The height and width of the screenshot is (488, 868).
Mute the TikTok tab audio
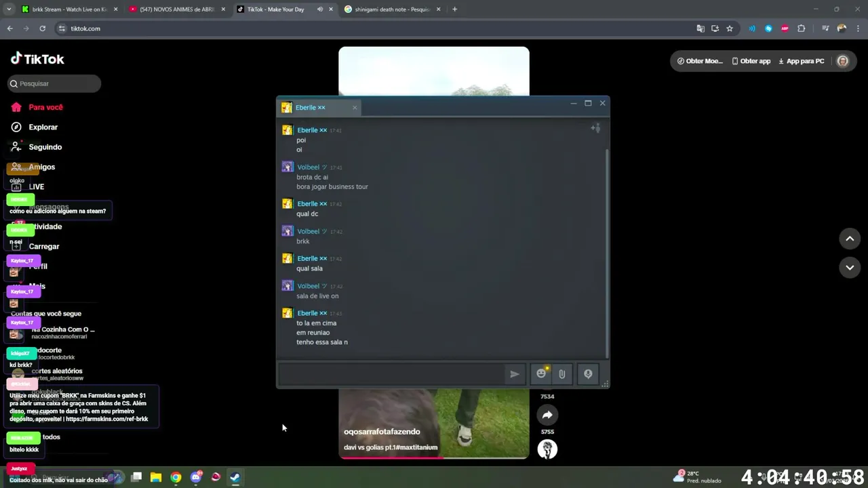point(320,9)
